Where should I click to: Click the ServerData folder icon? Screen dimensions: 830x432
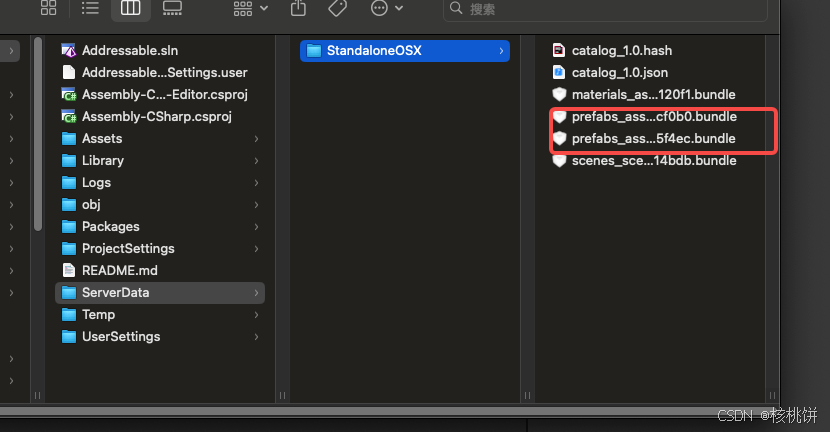69,293
